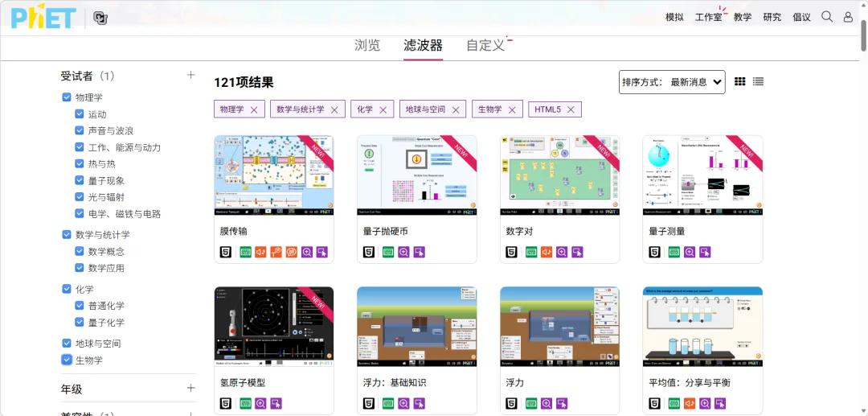The width and height of the screenshot is (868, 416).
Task: Click HTML5 icon on 膜传输 card
Action: (x=225, y=252)
